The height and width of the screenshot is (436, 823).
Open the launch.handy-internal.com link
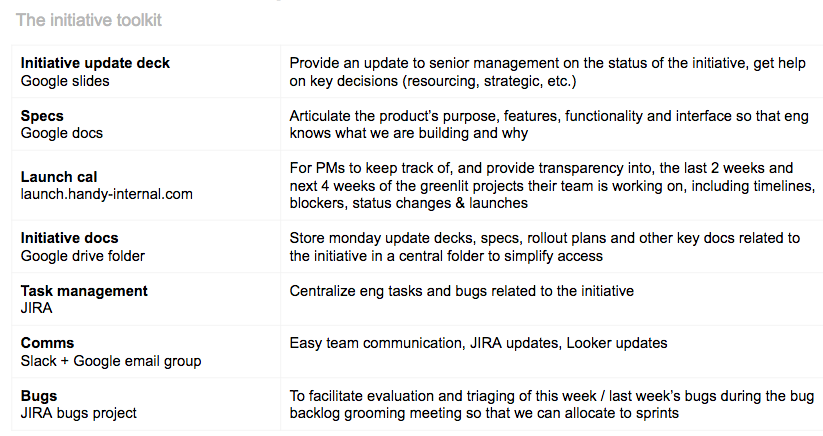[x=107, y=194]
